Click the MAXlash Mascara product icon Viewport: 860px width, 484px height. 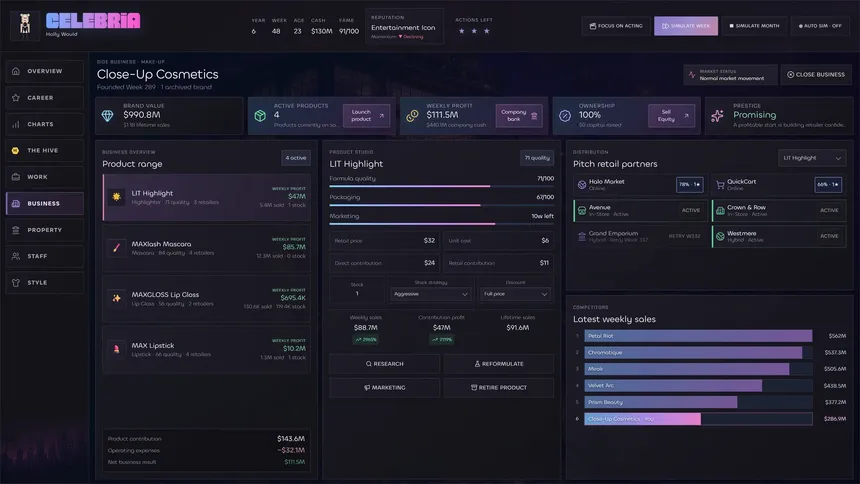point(116,247)
